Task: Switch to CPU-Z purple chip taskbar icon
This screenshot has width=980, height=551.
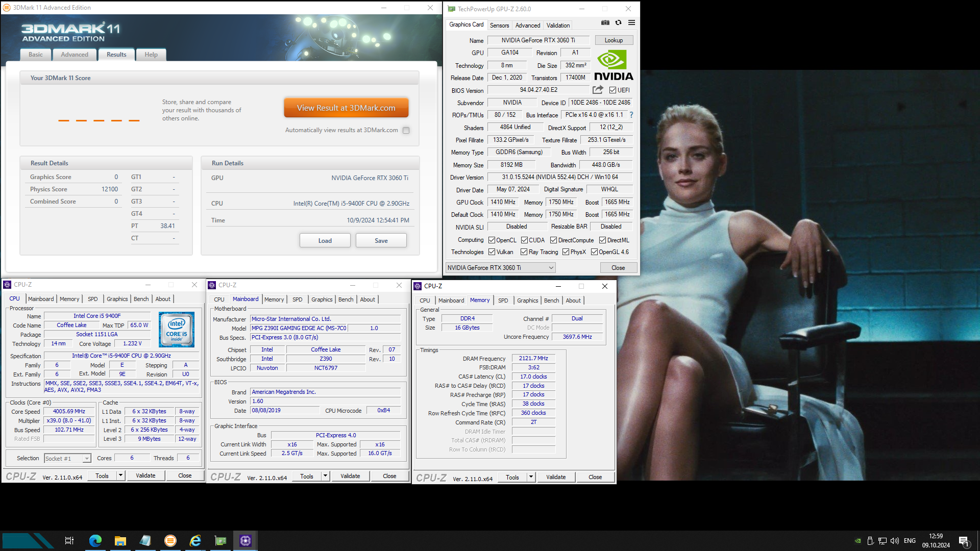Action: pos(246,541)
